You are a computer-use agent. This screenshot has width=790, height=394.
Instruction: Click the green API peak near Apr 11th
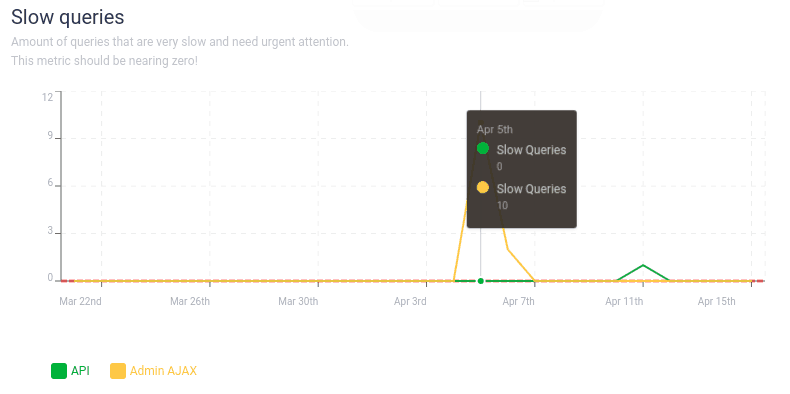pyautogui.click(x=643, y=265)
